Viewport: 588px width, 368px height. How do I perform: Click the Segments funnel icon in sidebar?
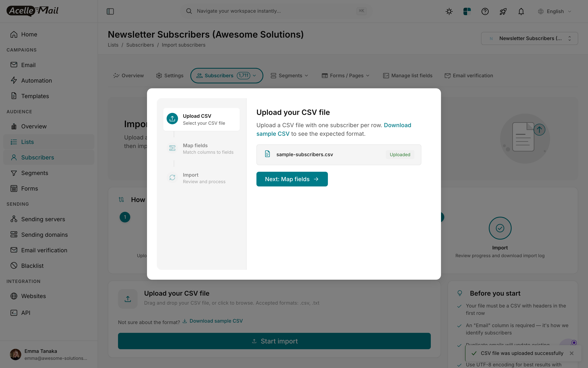[x=14, y=173]
